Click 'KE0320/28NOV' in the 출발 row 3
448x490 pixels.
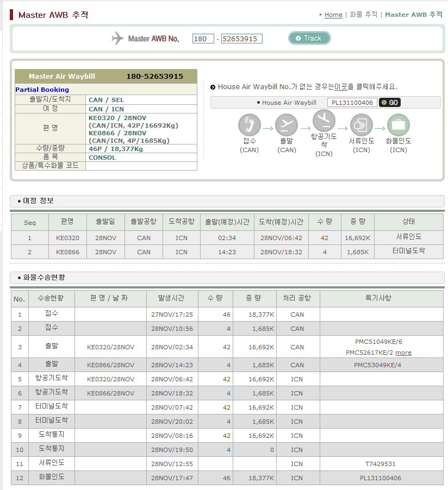pyautogui.click(x=111, y=347)
